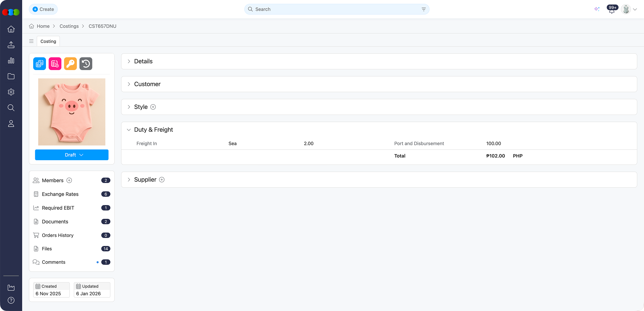Image resolution: width=644 pixels, height=311 pixels.
Task: Click the blue copy costing icon
Action: coord(40,64)
